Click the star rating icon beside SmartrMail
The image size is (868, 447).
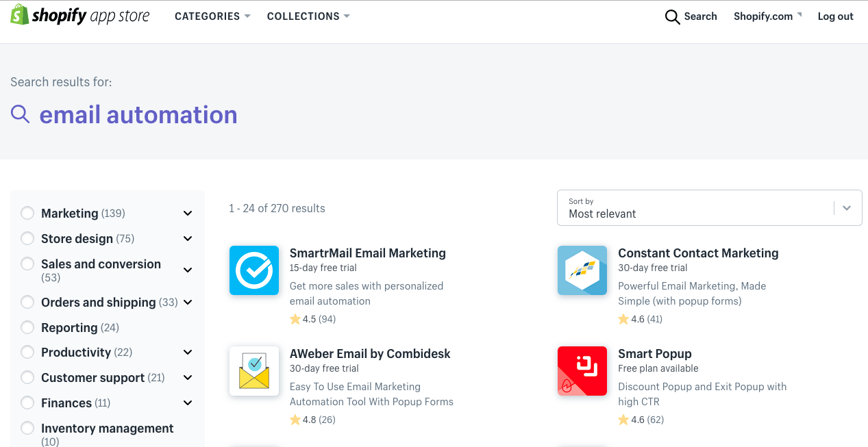click(x=295, y=318)
